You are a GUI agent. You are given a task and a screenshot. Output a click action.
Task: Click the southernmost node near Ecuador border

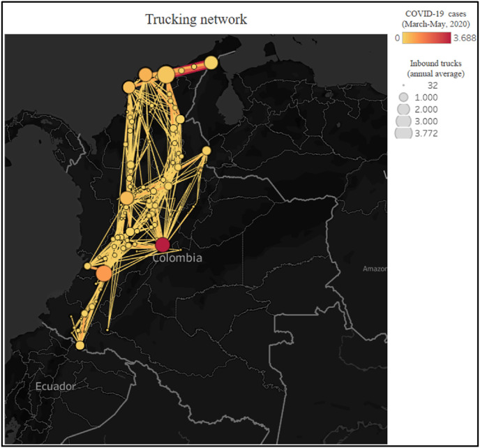[80, 345]
